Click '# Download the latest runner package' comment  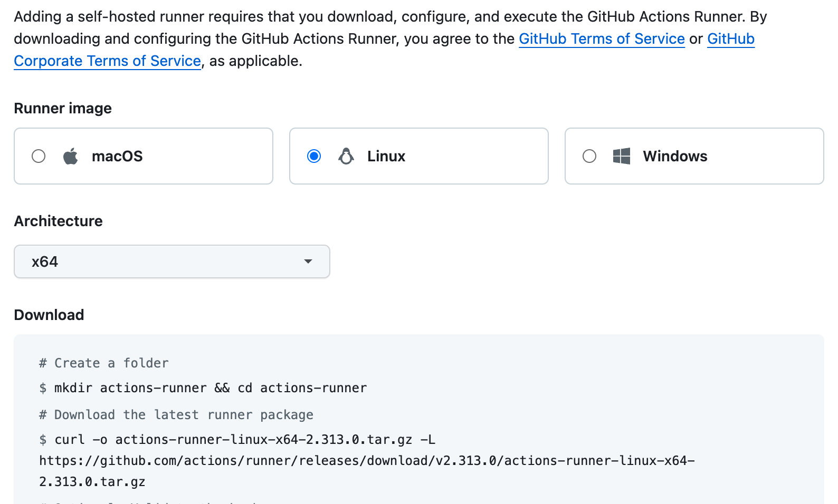point(176,415)
